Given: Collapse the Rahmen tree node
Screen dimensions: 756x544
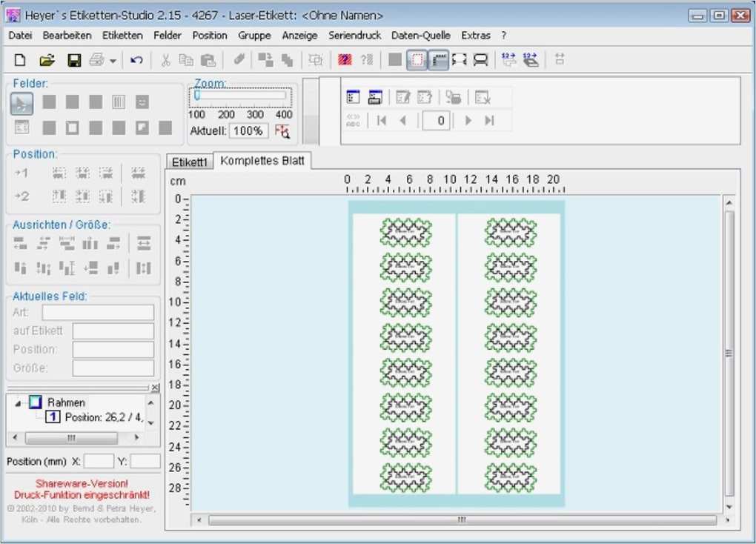Looking at the screenshot, I should click(x=18, y=402).
